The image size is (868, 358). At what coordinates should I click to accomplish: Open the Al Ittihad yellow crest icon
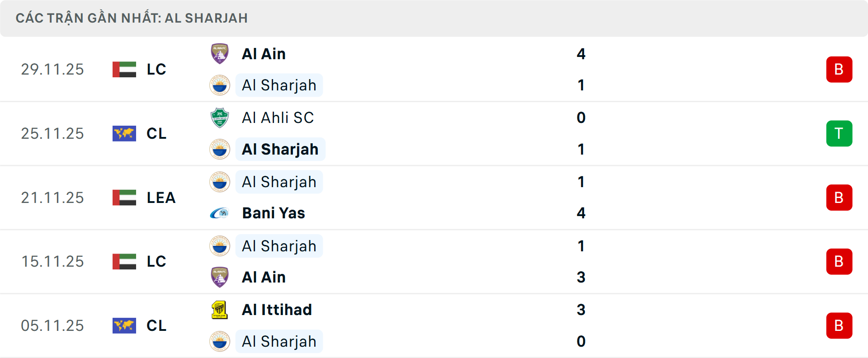(220, 310)
